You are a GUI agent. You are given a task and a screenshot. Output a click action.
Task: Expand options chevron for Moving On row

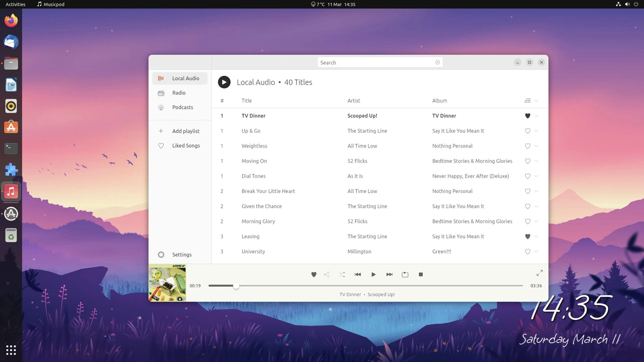536,161
